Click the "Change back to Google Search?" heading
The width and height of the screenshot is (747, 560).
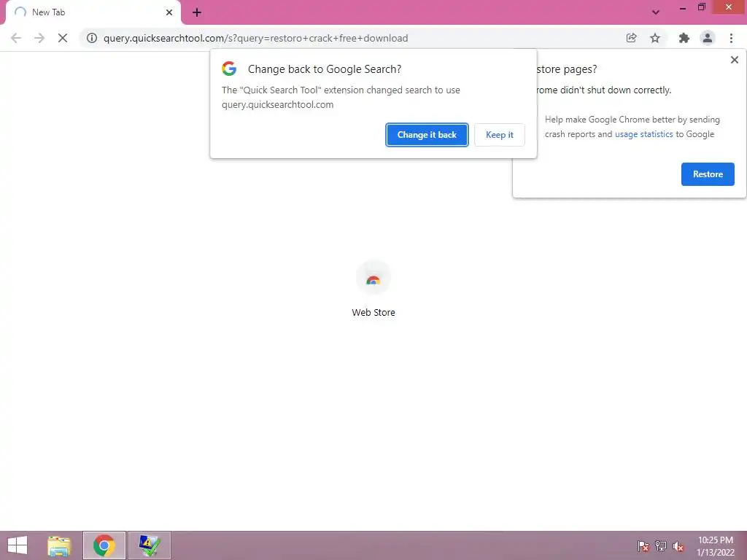point(325,69)
